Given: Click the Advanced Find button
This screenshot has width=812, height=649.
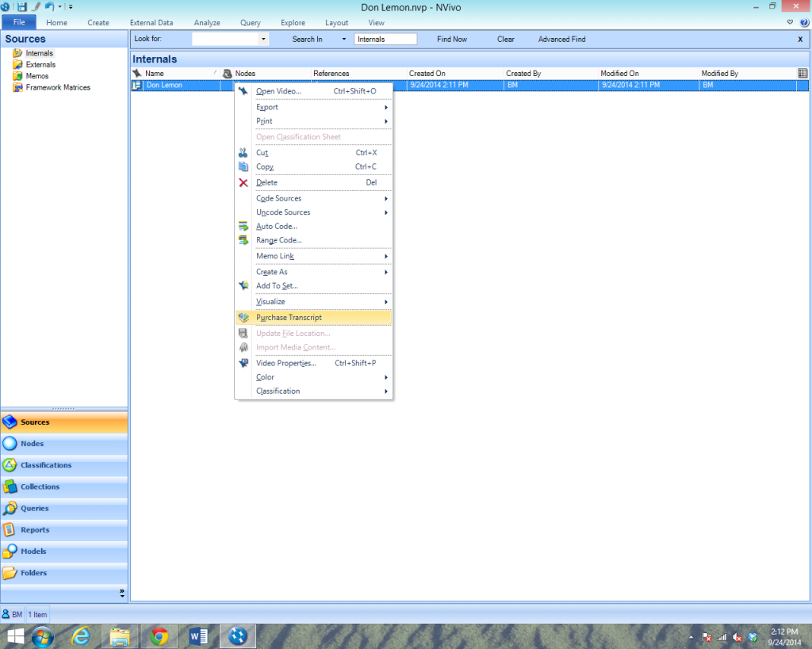Looking at the screenshot, I should tap(562, 40).
